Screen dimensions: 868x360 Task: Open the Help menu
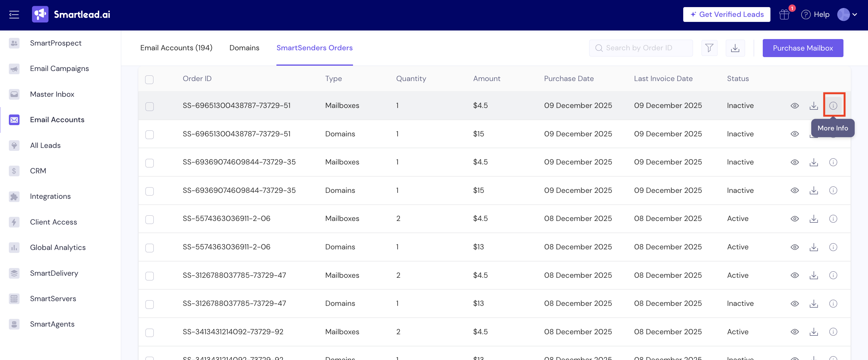[x=815, y=14]
